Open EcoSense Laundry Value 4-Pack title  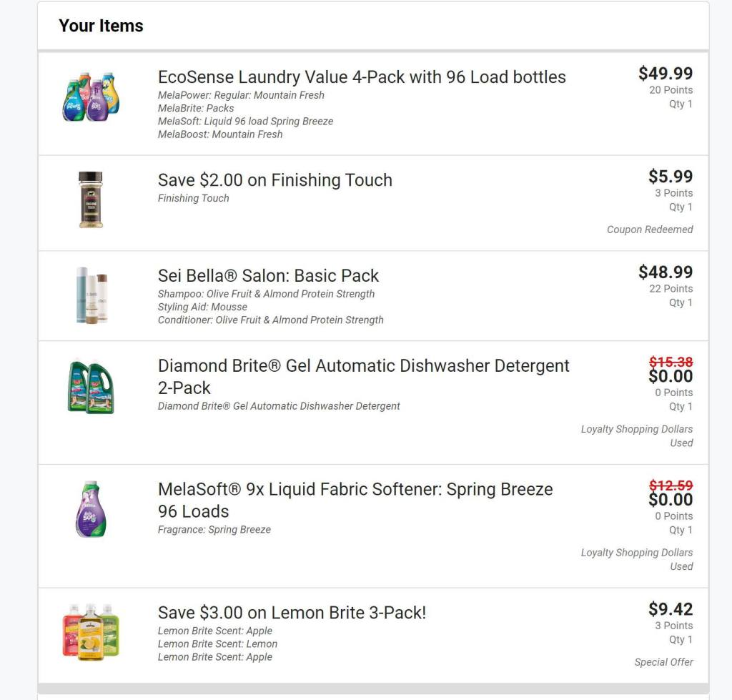point(362,77)
